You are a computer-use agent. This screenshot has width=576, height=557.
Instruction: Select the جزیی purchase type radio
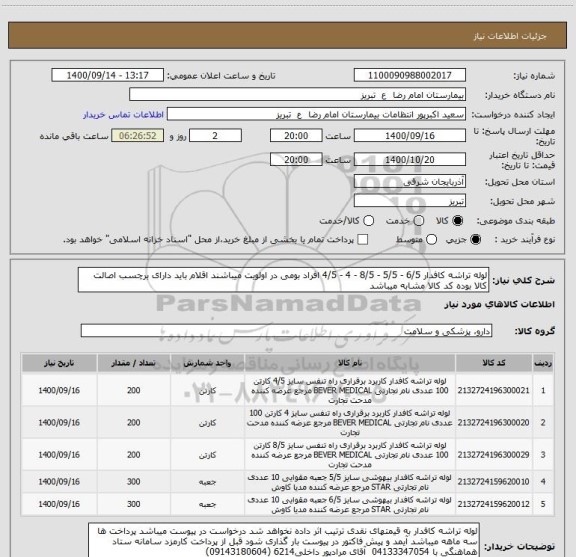[x=476, y=240]
